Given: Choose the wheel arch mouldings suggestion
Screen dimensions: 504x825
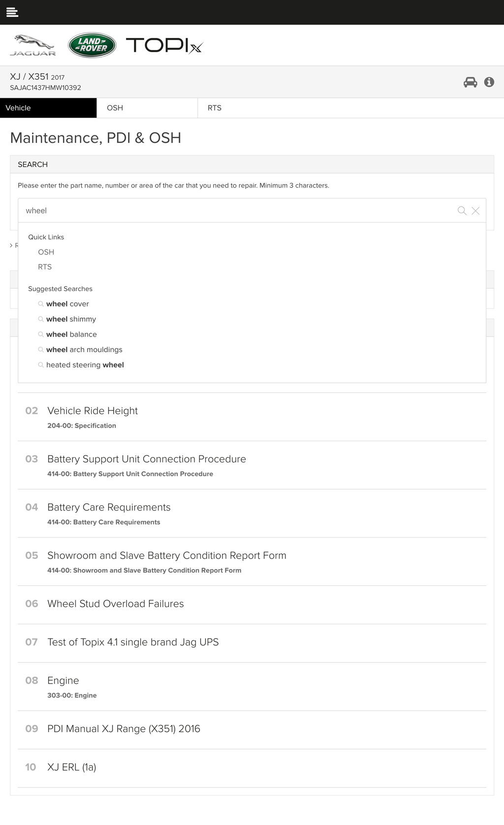Looking at the screenshot, I should click(x=84, y=349).
